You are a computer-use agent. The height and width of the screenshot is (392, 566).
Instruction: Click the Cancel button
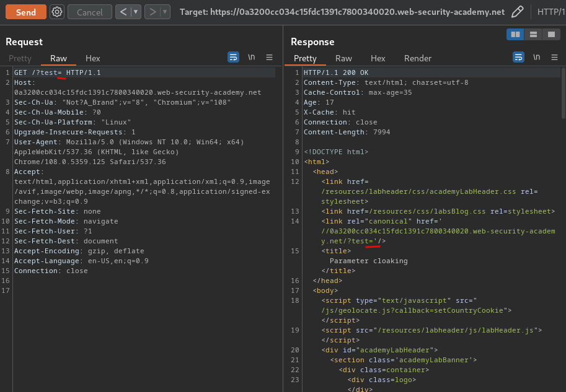pos(89,12)
